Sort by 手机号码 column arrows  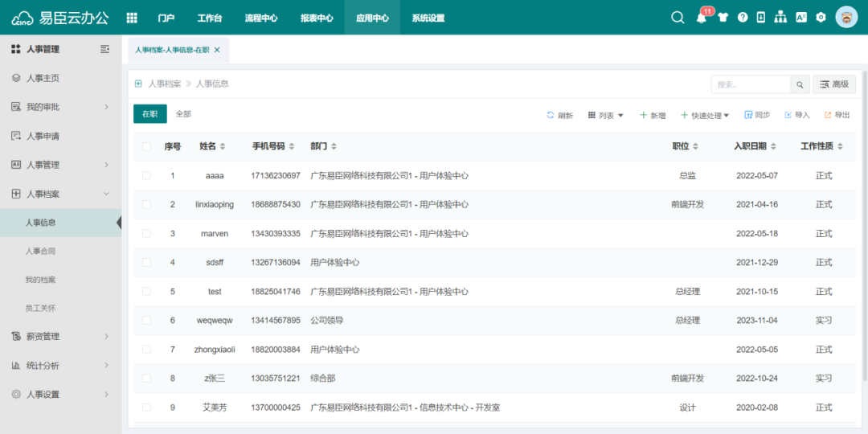pyautogui.click(x=292, y=147)
